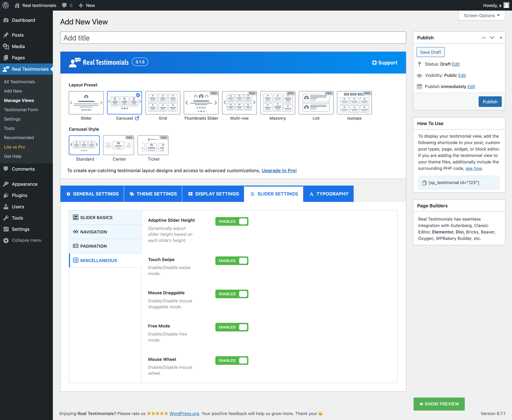Click the comments bubble icon in admin bar
512x420 pixels.
(64, 5)
